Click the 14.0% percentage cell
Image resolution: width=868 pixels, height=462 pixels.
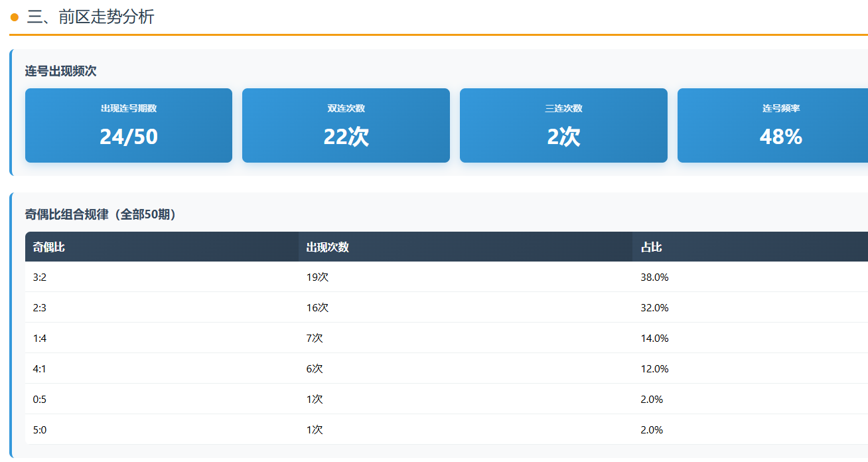click(654, 339)
